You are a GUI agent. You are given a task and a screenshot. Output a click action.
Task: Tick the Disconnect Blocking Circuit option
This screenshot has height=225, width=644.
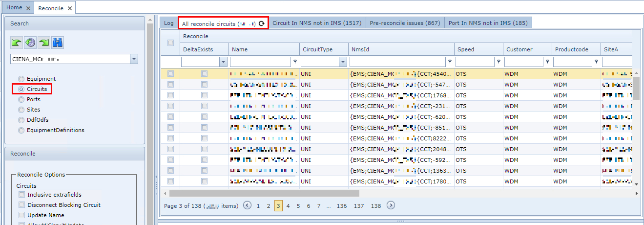click(x=21, y=205)
